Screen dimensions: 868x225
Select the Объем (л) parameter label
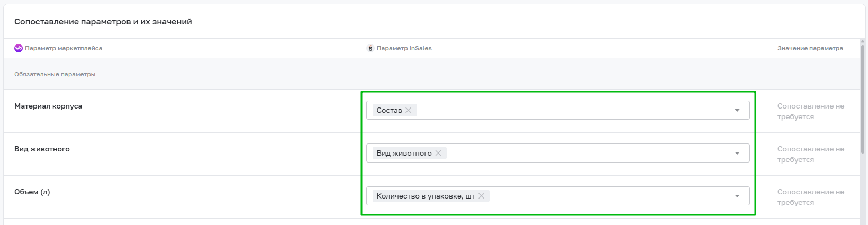(32, 192)
